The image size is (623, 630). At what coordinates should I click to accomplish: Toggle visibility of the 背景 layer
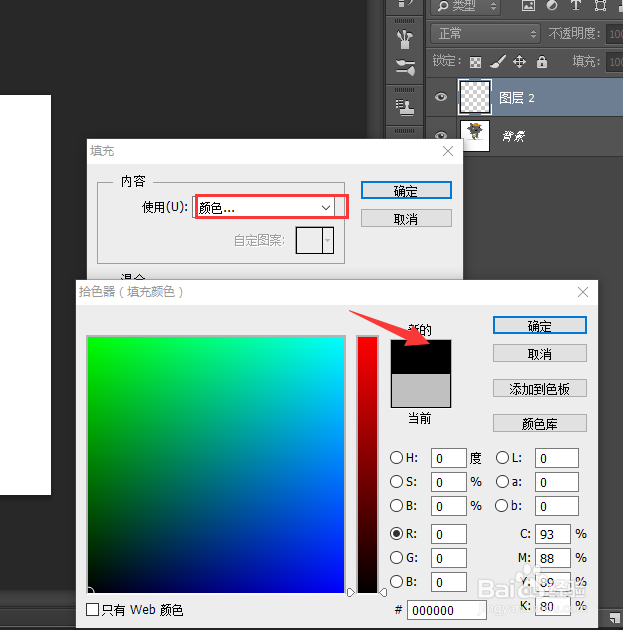pos(441,135)
